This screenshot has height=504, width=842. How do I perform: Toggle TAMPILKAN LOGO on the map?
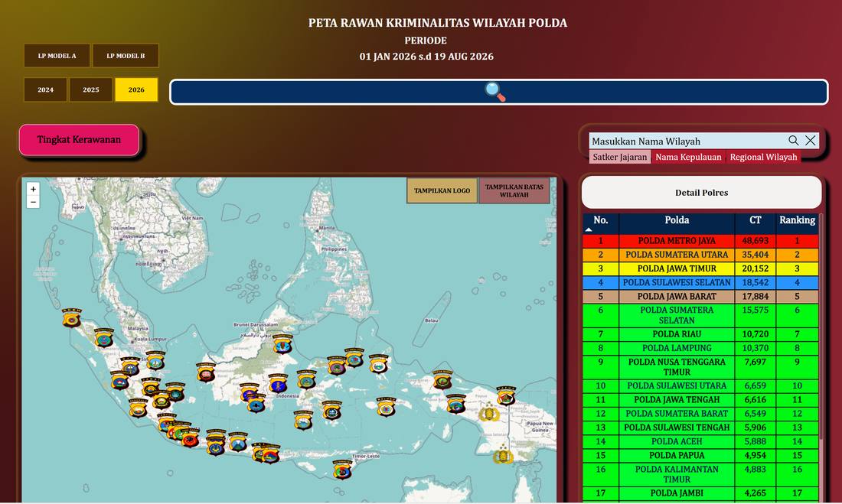(442, 190)
